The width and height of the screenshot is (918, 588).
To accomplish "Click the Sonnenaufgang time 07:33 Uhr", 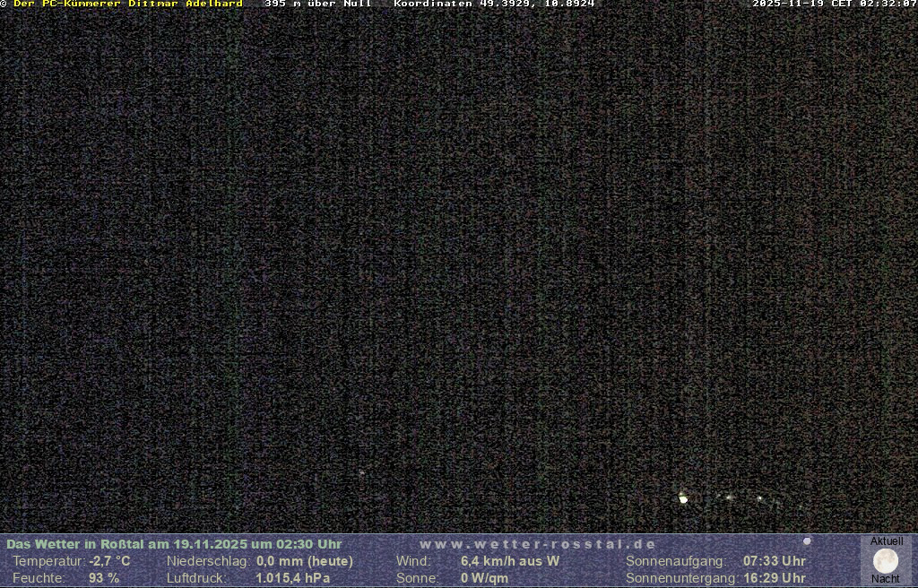I will pyautogui.click(x=775, y=561).
